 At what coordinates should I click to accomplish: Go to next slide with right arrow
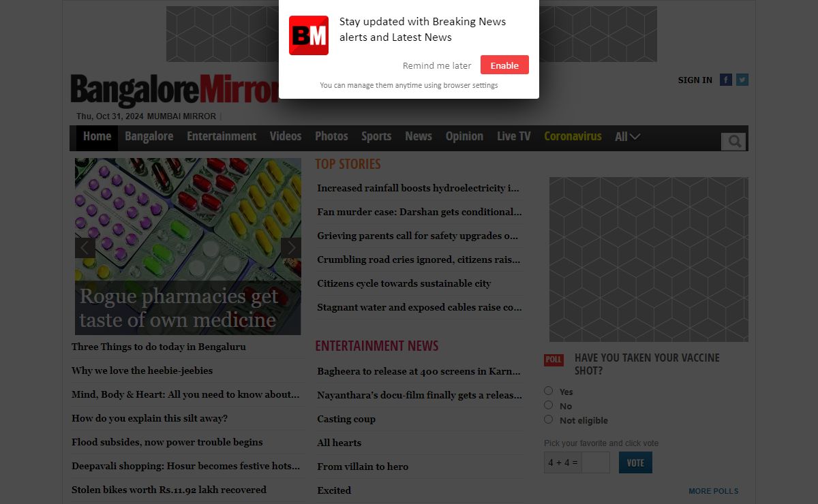[x=291, y=248]
